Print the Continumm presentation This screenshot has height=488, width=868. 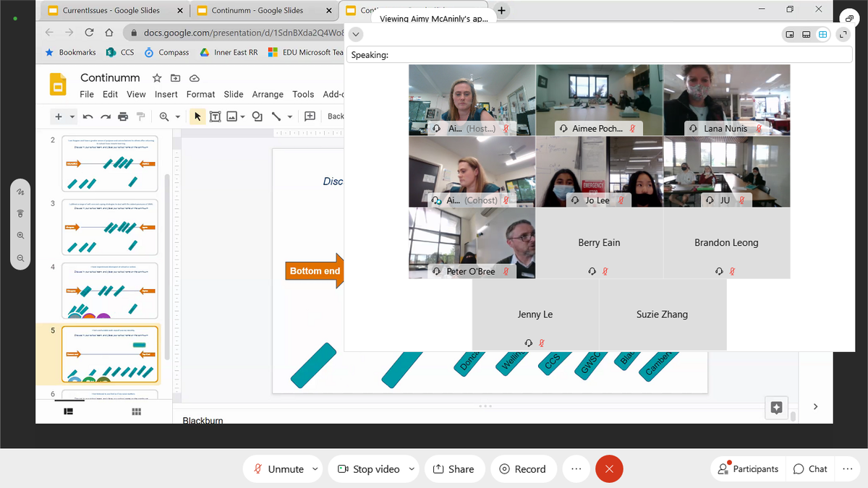tap(123, 116)
